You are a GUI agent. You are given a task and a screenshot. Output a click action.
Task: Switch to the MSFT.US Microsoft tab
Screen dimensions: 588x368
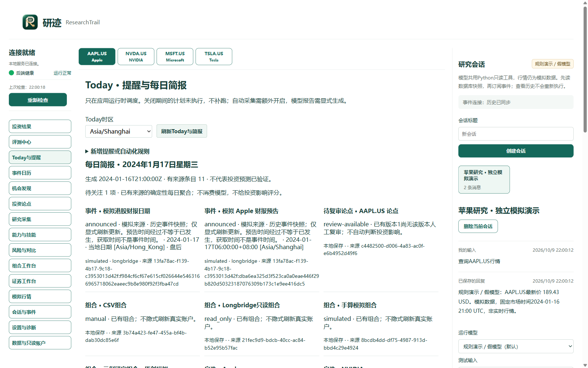[175, 57]
